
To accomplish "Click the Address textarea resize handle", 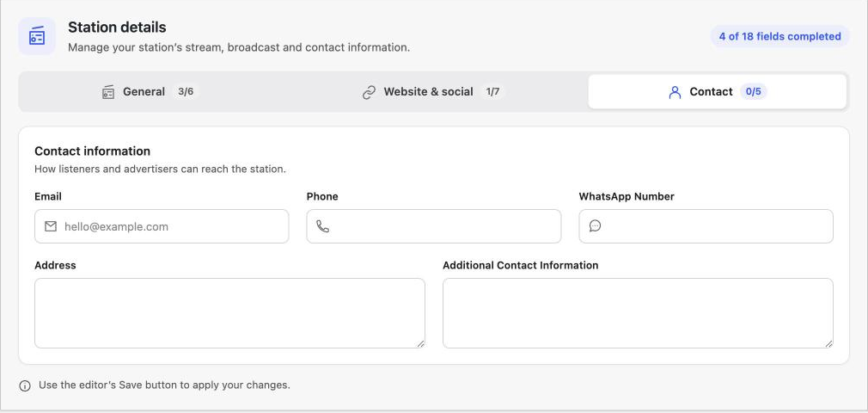I will [x=421, y=343].
